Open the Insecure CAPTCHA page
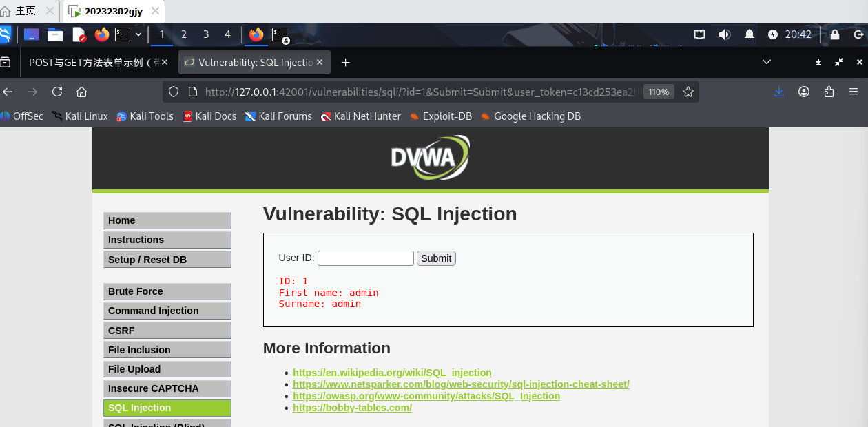This screenshot has width=868, height=427. point(167,388)
